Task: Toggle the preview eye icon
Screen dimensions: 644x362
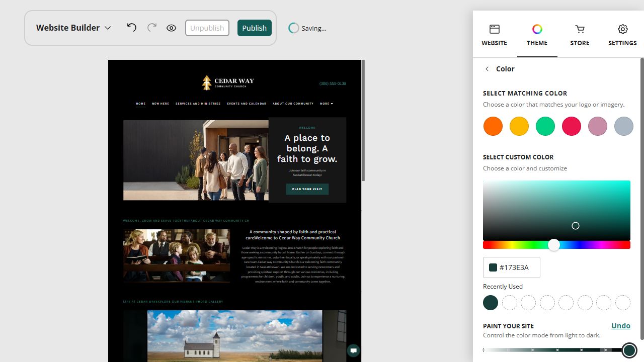Action: click(x=172, y=28)
